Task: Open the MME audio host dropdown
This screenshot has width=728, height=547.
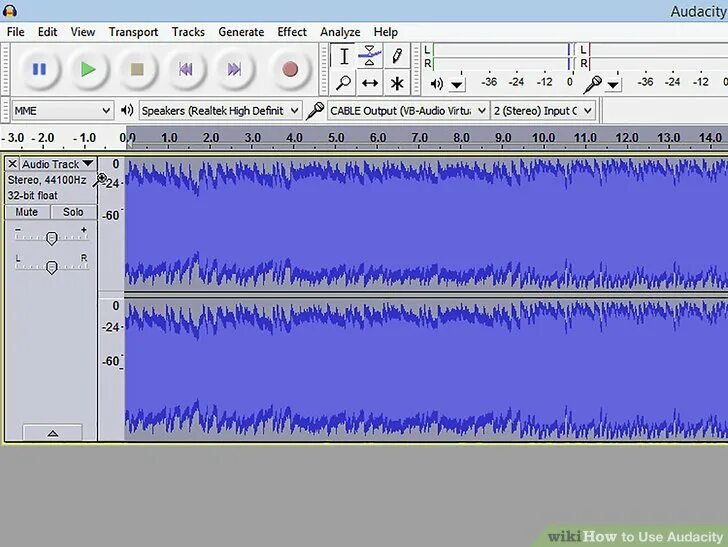Action: 62,111
